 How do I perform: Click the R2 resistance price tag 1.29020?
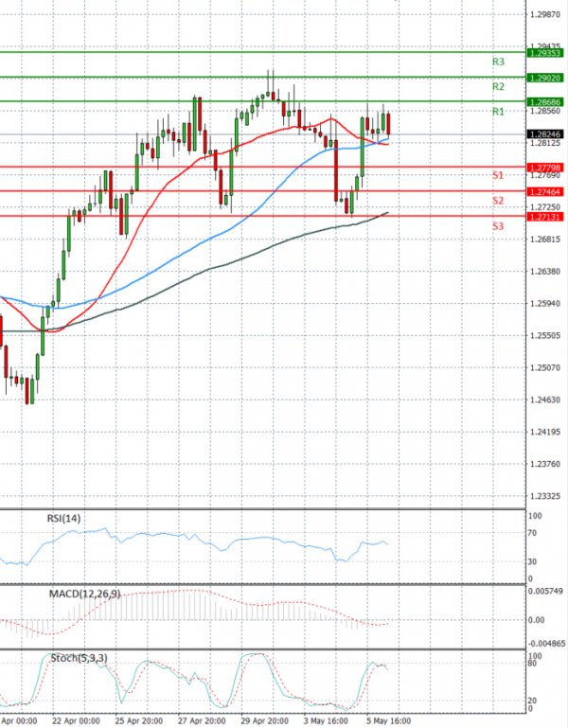pos(545,78)
